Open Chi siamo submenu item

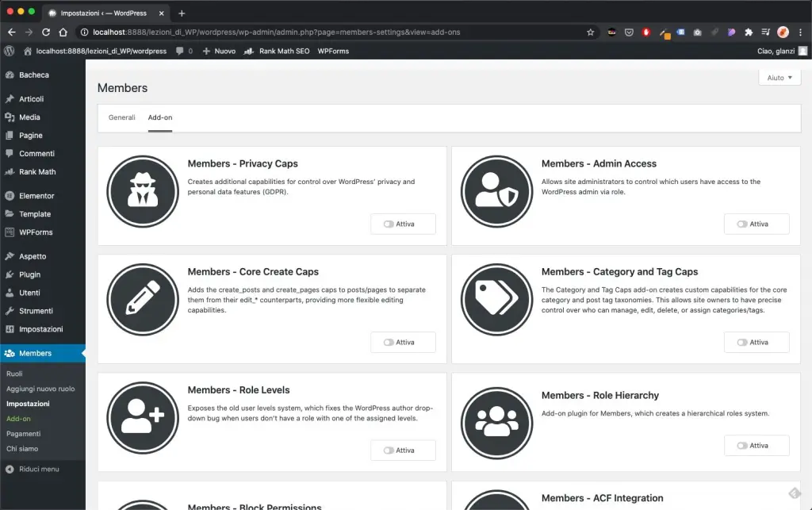coord(22,448)
